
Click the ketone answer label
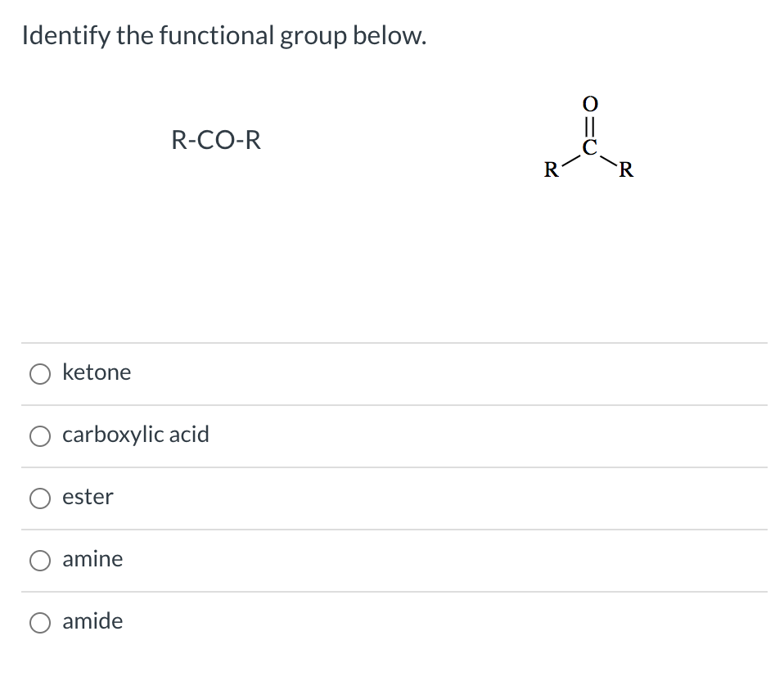[97, 372]
